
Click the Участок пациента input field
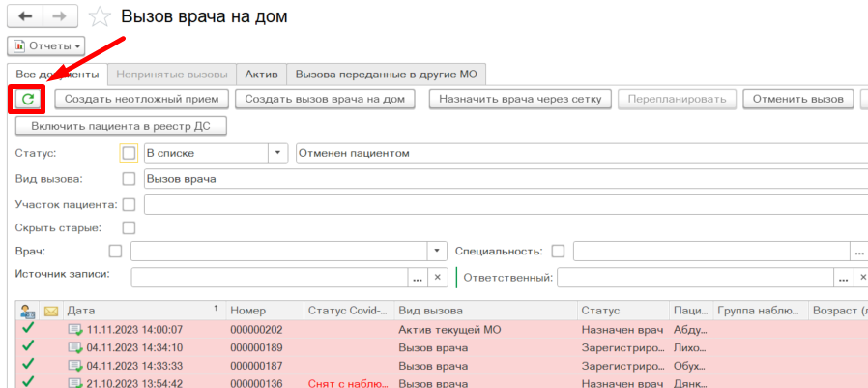(503, 204)
